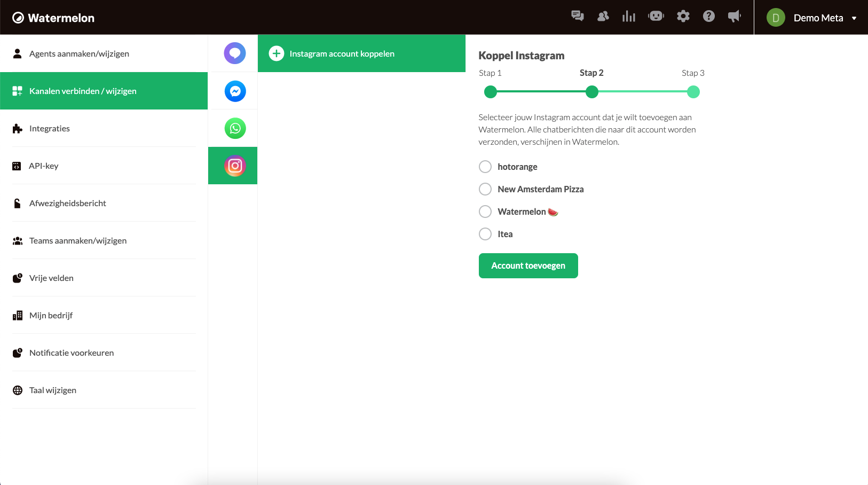Click the Taal wijzigen globe icon

pyautogui.click(x=18, y=390)
